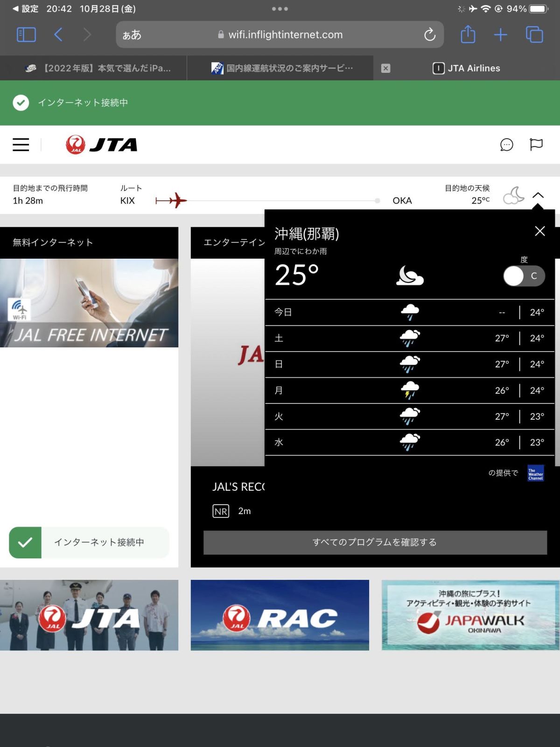
Task: Collapse the weather panel chevron
Action: [x=538, y=195]
